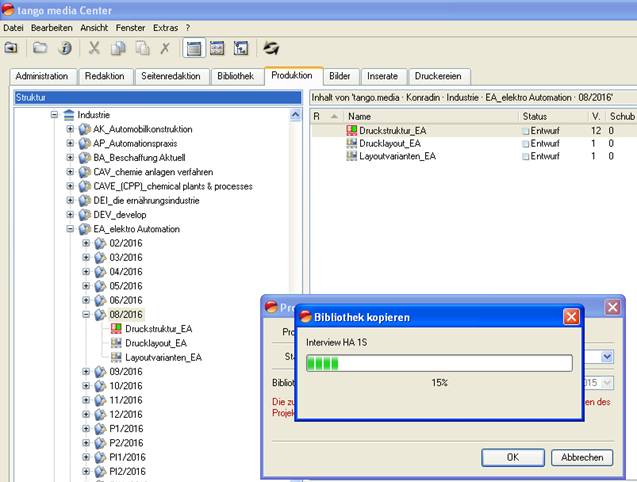
Task: Switch to the Bibliothek tab
Action: [236, 76]
